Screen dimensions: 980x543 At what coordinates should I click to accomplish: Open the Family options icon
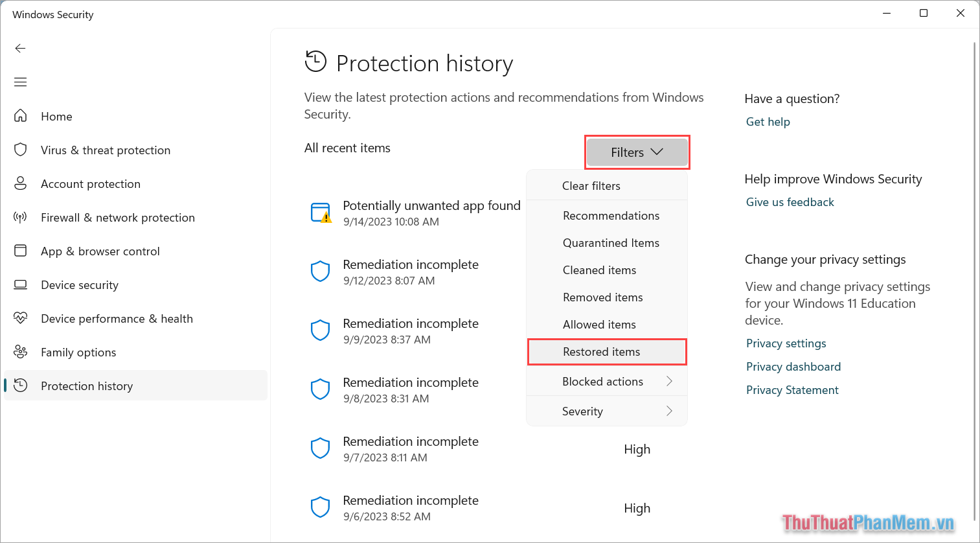(x=21, y=352)
